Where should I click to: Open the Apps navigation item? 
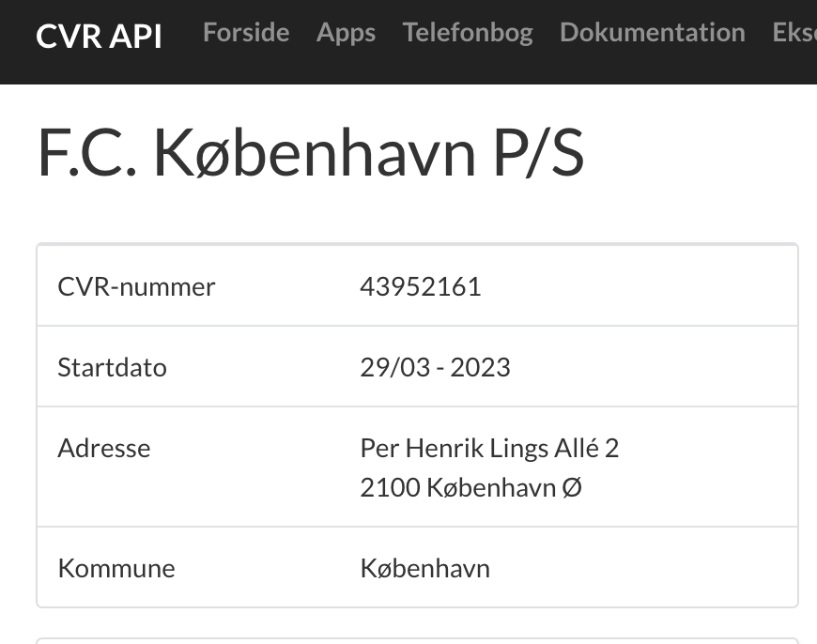coord(346,34)
